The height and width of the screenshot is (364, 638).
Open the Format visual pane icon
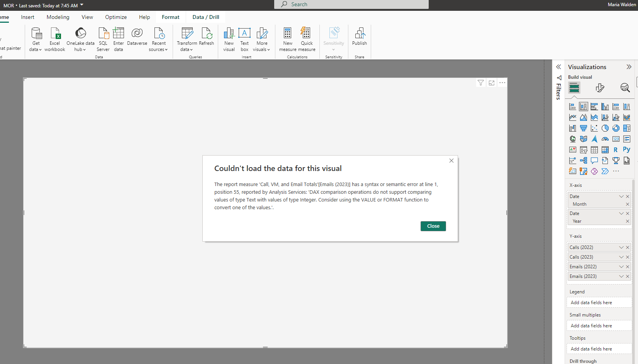tap(600, 88)
